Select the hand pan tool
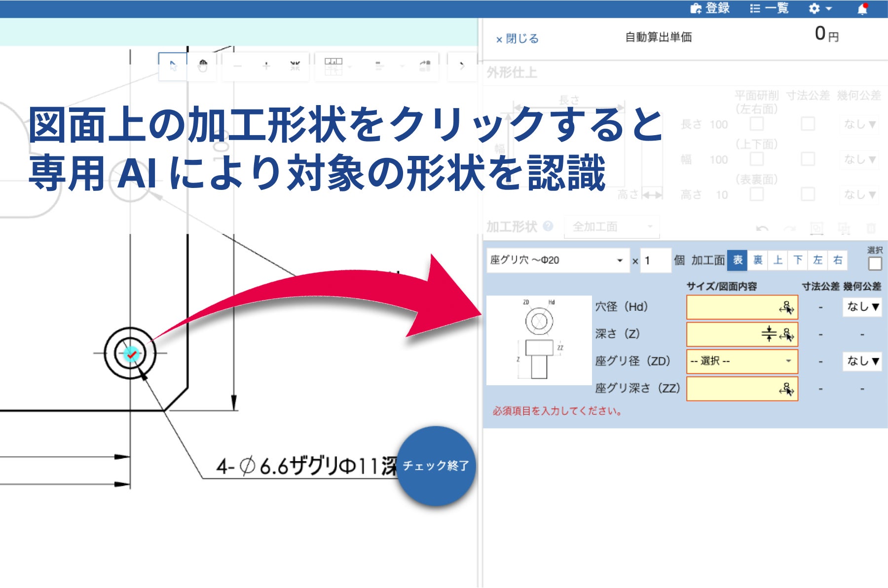 click(203, 66)
